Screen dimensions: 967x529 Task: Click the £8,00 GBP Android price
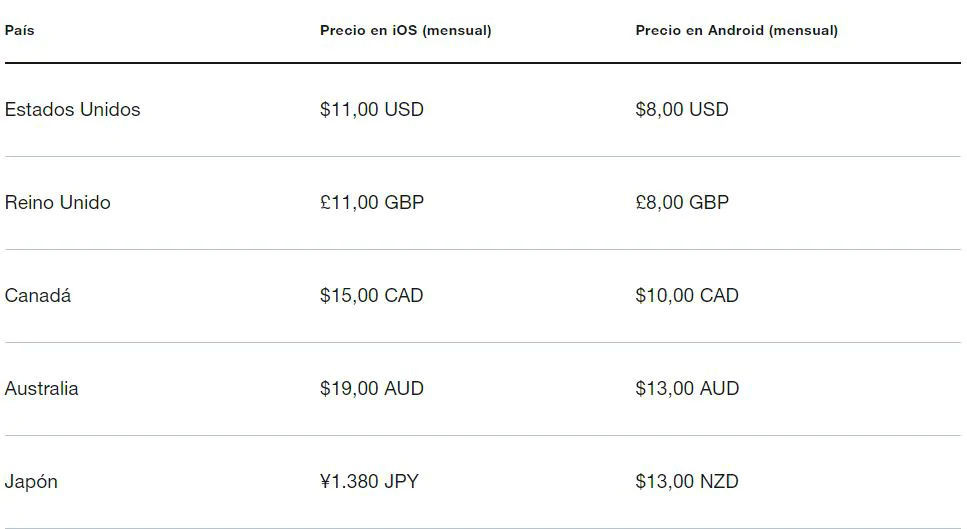coord(682,202)
